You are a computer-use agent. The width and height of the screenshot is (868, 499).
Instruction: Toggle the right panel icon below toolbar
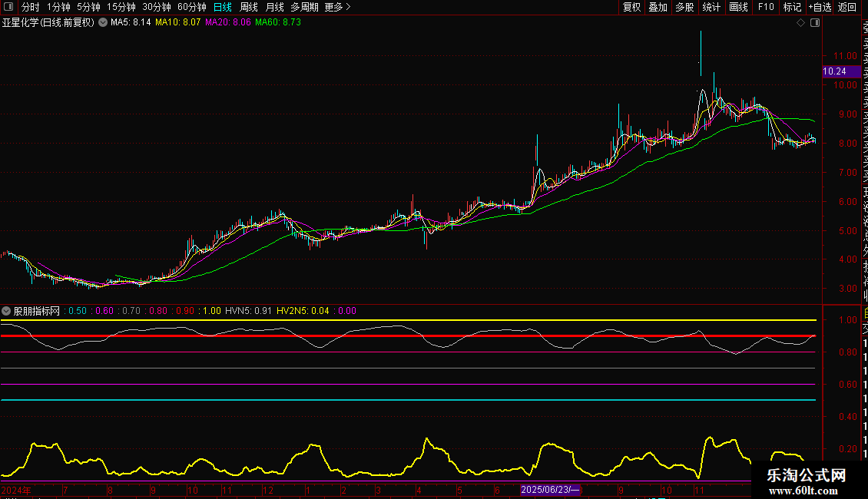click(815, 23)
